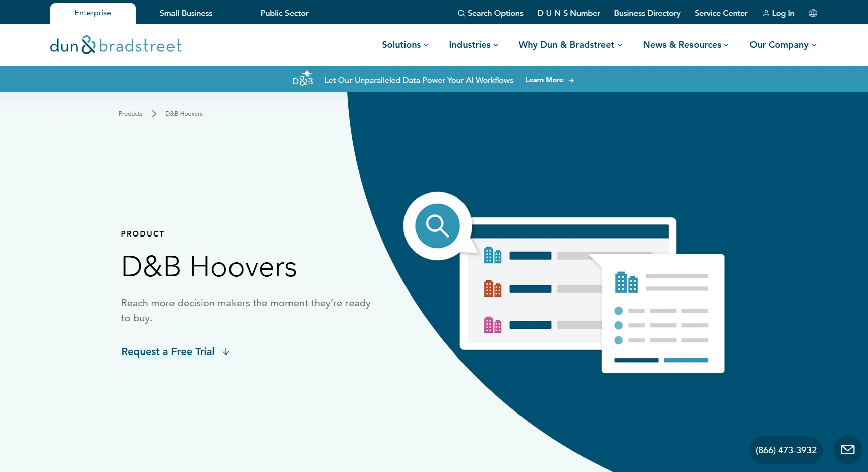Expand the Our Company menu

coord(783,45)
